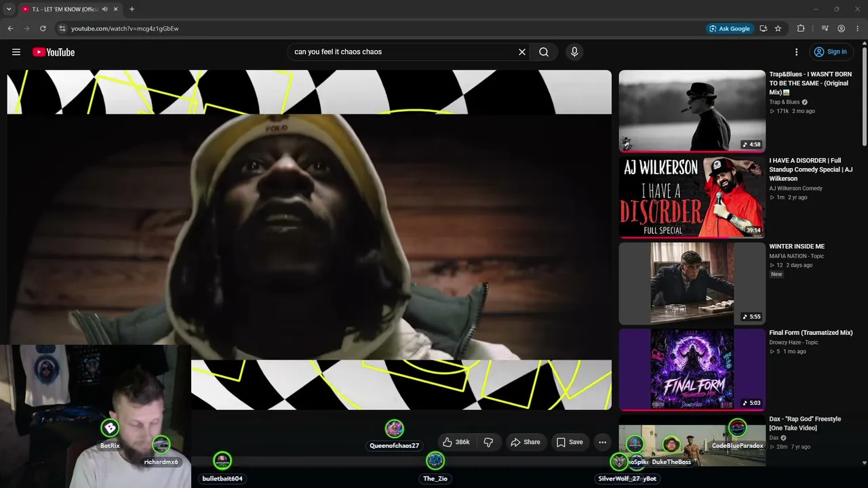The height and width of the screenshot is (488, 868).
Task: Dislike the video with thumbs down
Action: 488,442
